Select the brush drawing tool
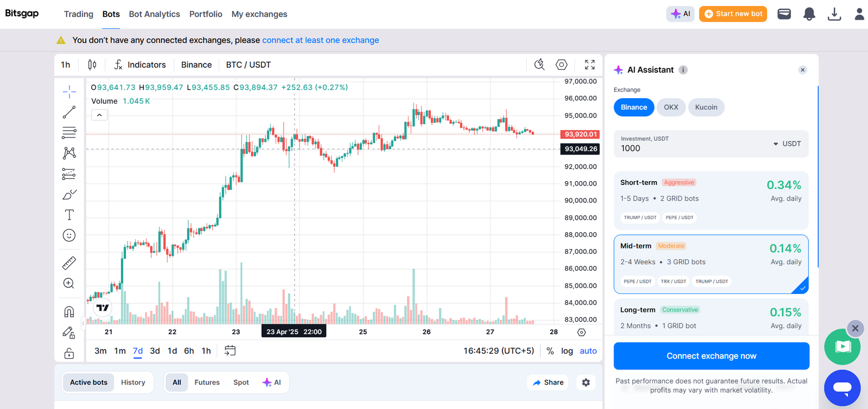This screenshot has height=409, width=868. pos(69,194)
